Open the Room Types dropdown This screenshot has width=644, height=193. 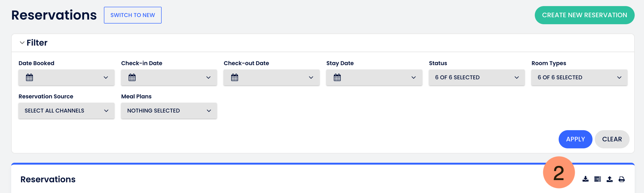(x=579, y=77)
